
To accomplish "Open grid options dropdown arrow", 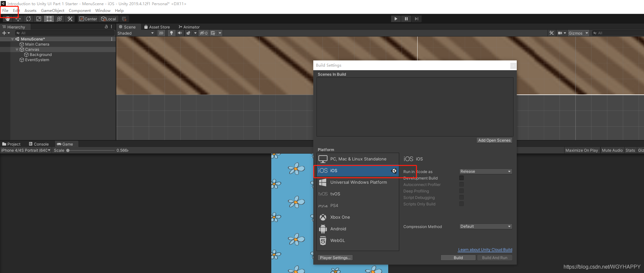I will (x=220, y=33).
